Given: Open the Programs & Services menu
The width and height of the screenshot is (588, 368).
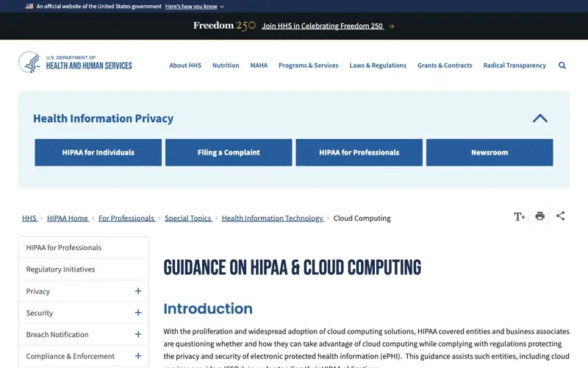Looking at the screenshot, I should pos(308,66).
